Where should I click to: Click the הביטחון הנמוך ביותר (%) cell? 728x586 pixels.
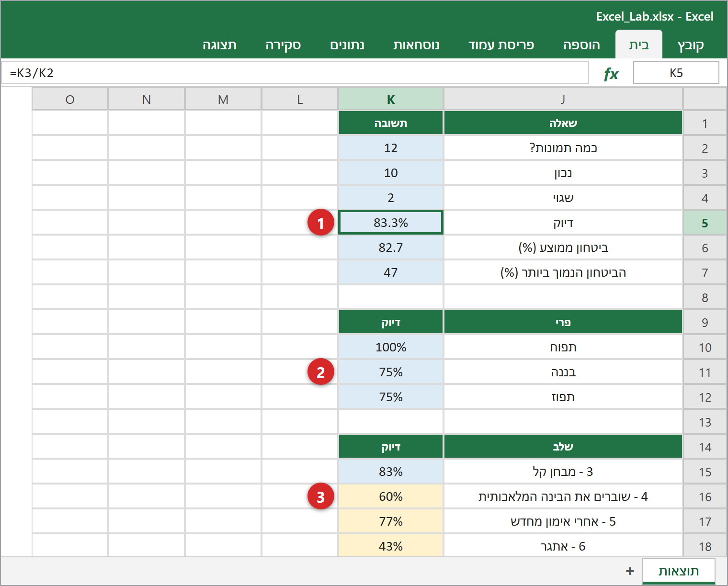coord(563,272)
